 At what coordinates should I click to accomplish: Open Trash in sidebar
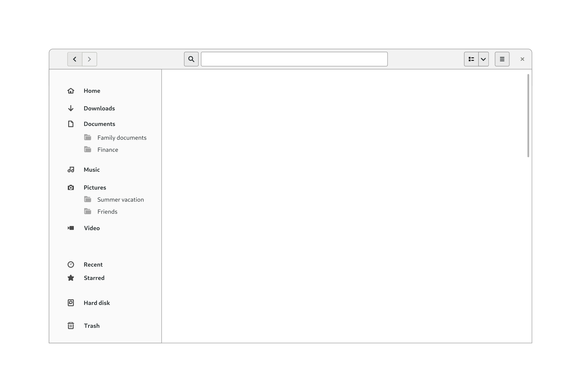[x=92, y=326]
